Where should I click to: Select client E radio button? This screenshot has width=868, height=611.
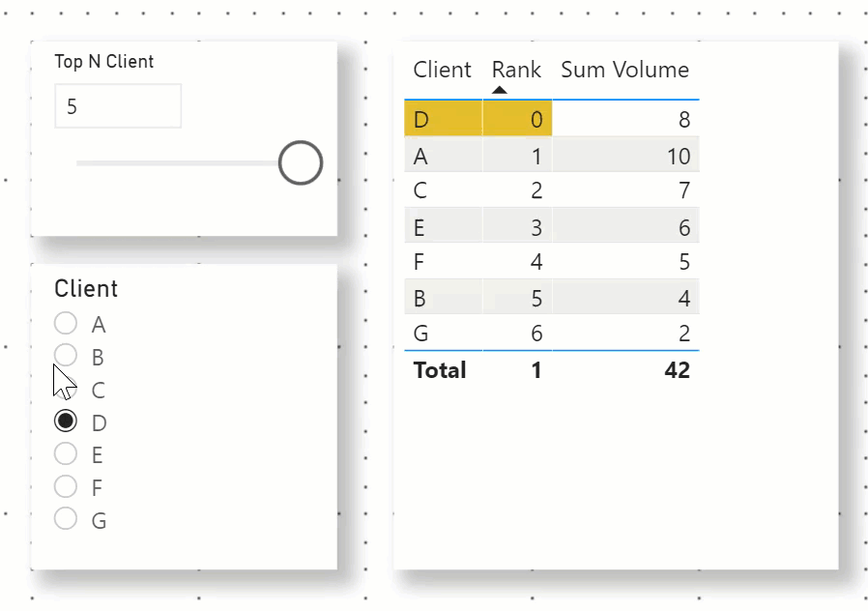coord(66,453)
